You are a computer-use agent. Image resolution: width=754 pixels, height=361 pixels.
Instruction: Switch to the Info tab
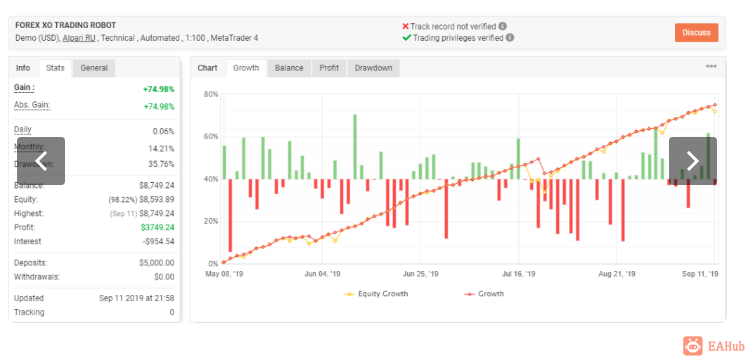click(23, 68)
